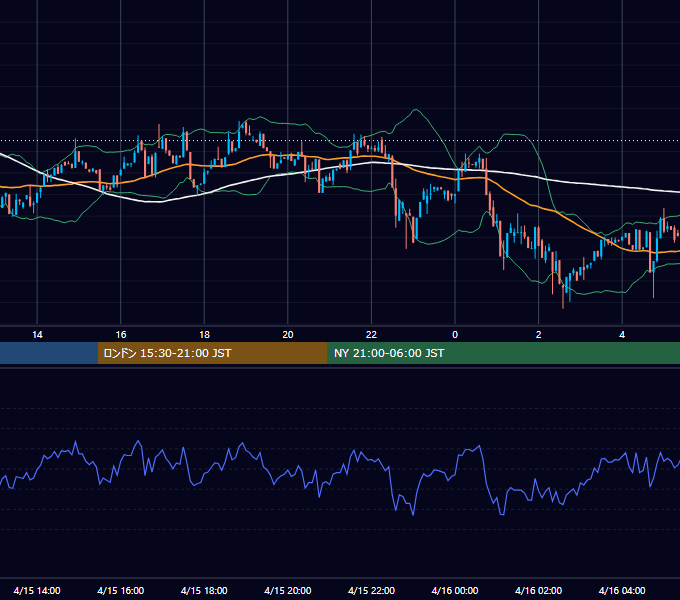Viewport: 680px width, 600px height.
Task: Click the 4/15 20:00 label on oscillator axis
Action: pos(288,590)
